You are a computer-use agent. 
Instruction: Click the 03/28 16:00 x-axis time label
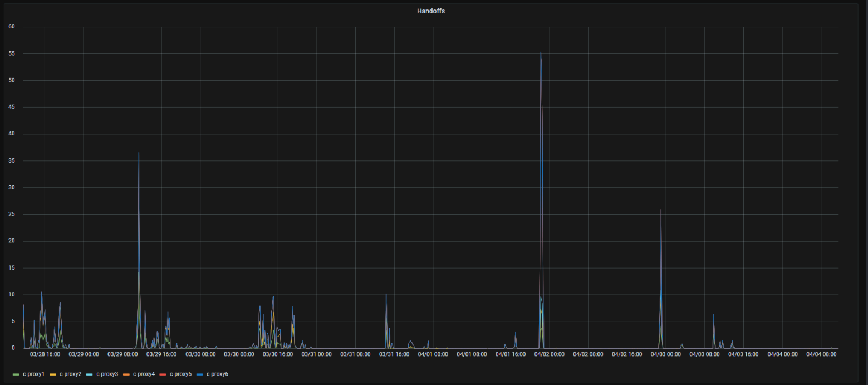[45, 354]
